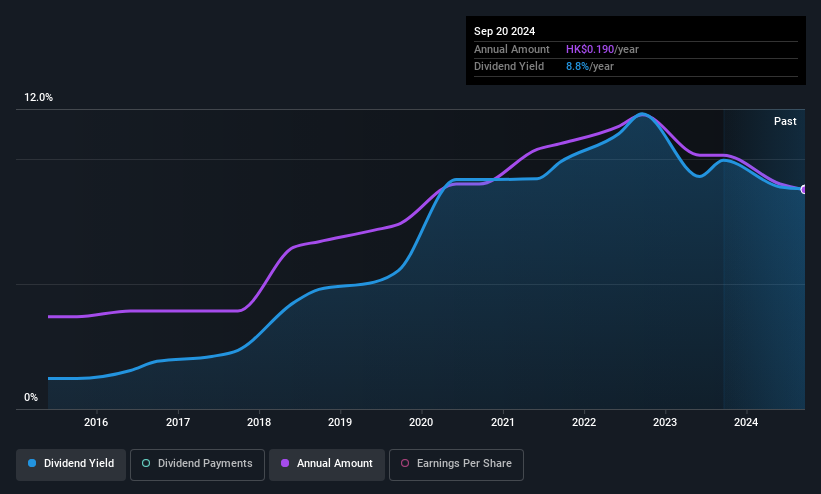
Task: Select the 2016 x-axis label
Action: coord(96,422)
